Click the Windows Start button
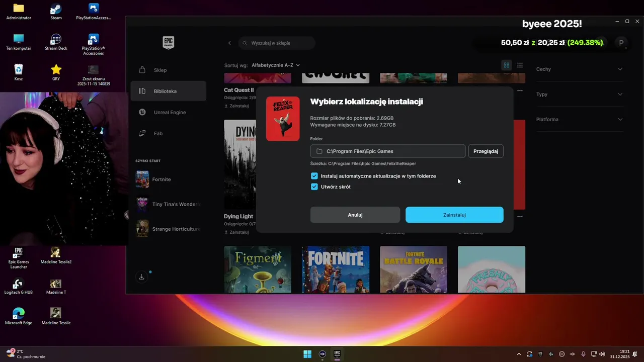The image size is (644, 362). click(307, 354)
